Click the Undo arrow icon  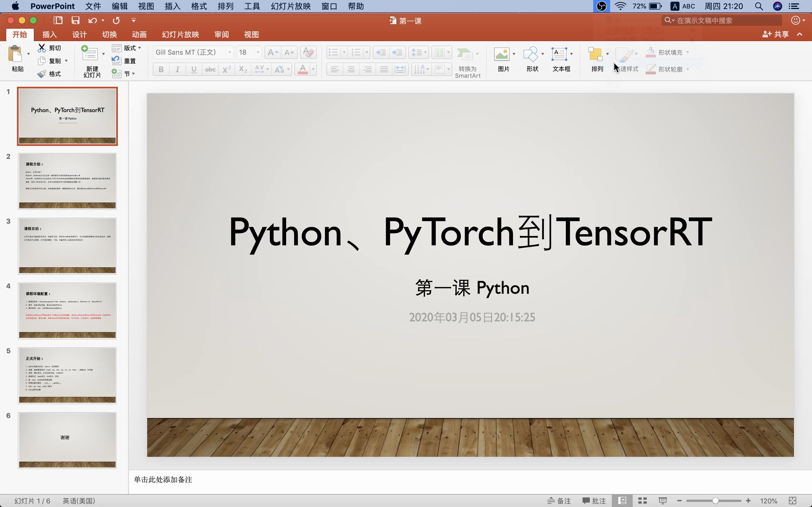(x=92, y=21)
